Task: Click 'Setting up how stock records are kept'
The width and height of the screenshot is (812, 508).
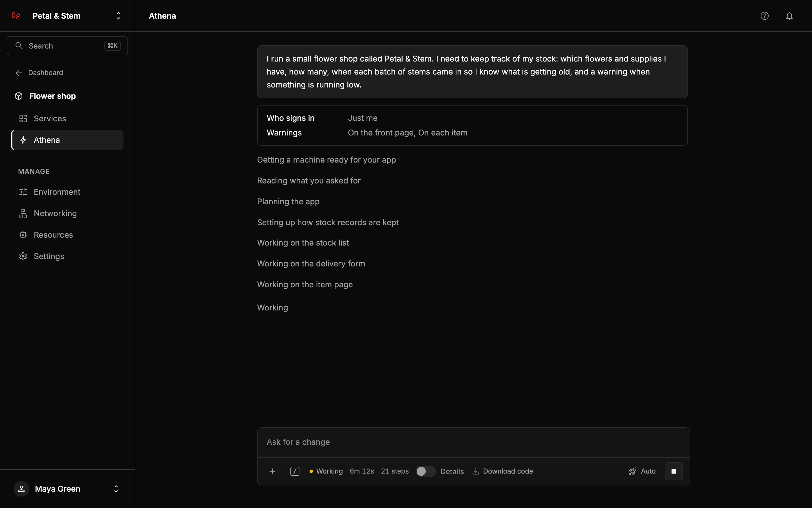Action: point(328,222)
